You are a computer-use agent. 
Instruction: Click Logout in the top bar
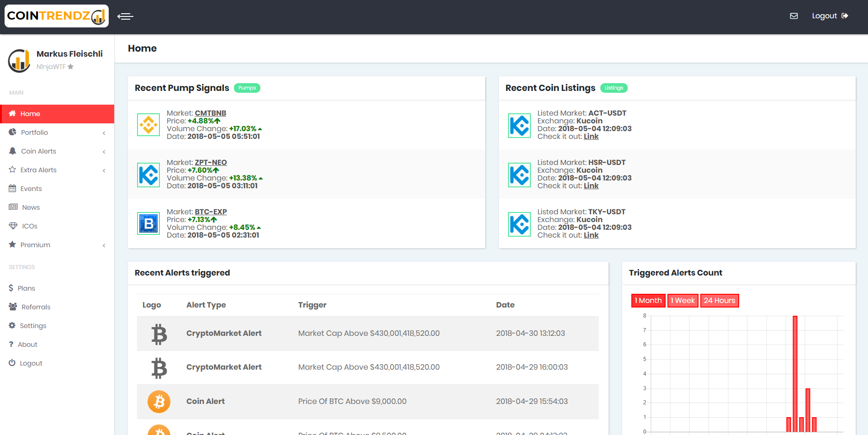pos(830,16)
